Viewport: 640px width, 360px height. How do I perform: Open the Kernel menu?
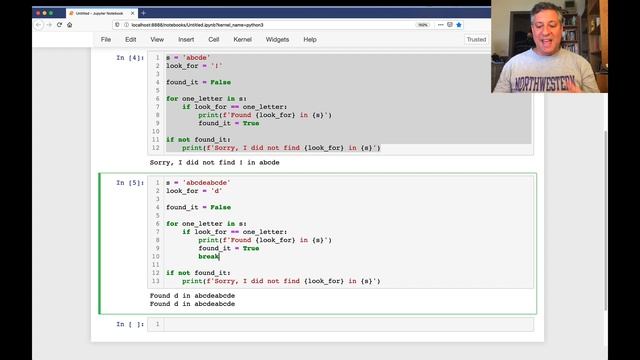click(242, 40)
